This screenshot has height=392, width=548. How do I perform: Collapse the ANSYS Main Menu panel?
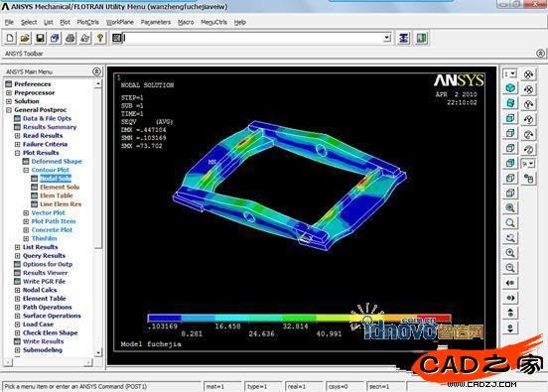click(x=97, y=71)
